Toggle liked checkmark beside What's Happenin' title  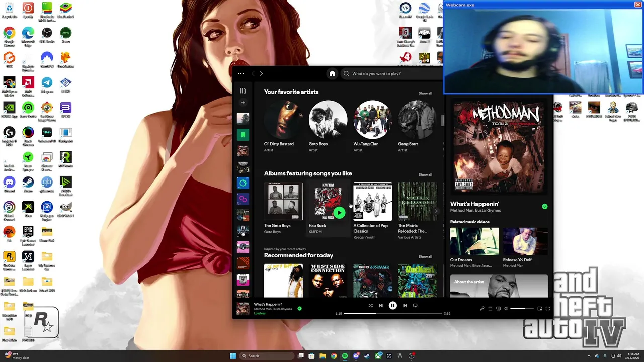[544, 206]
